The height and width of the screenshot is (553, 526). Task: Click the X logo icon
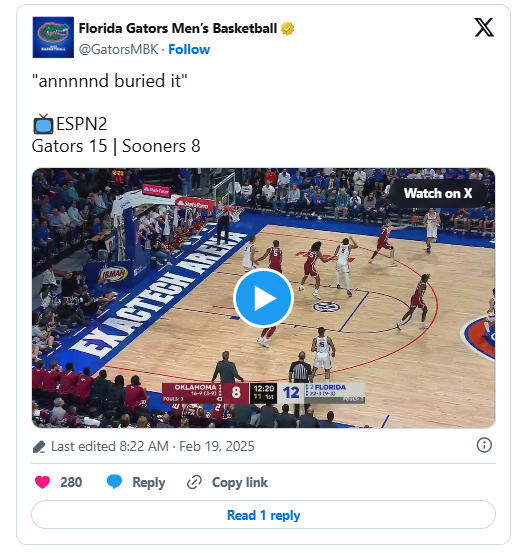[x=484, y=28]
